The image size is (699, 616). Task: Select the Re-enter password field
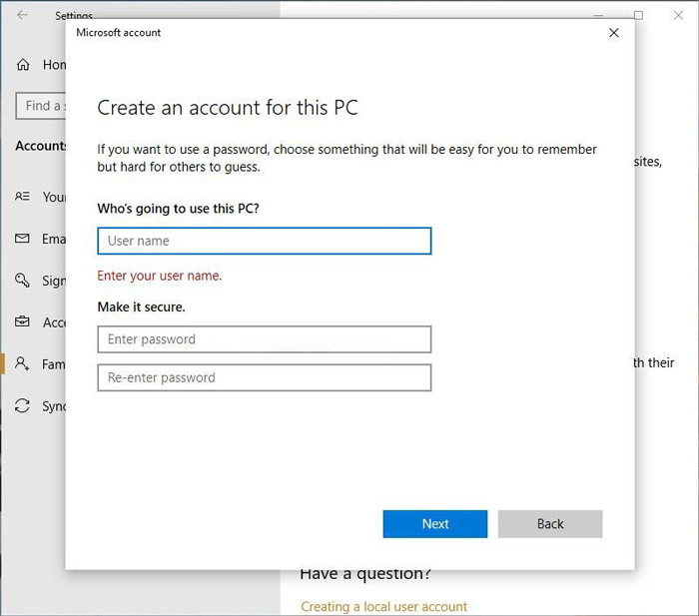[x=265, y=377]
